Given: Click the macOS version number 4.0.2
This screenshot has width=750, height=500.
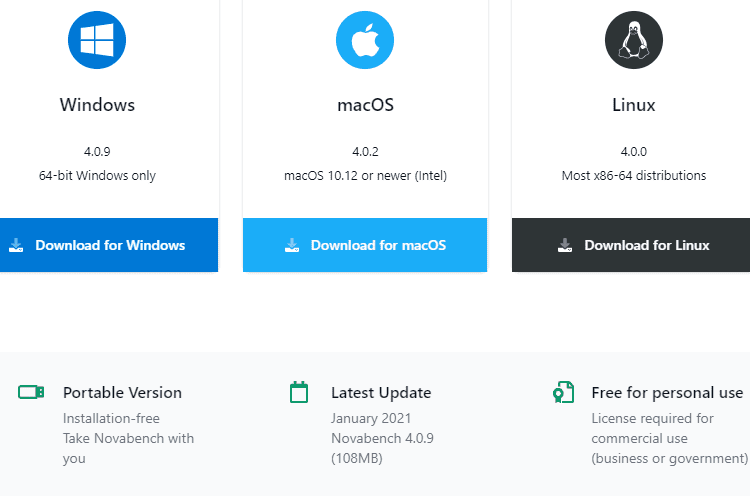Looking at the screenshot, I should coord(365,152).
